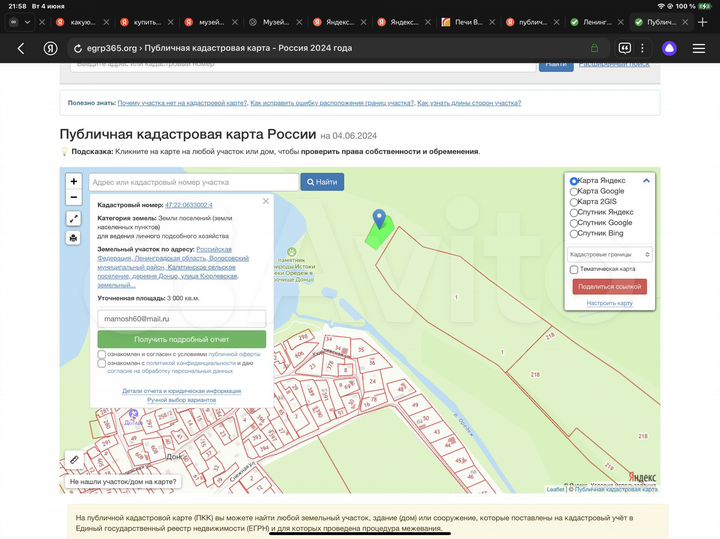Zoom out on the map
720x539 pixels.
[73, 197]
